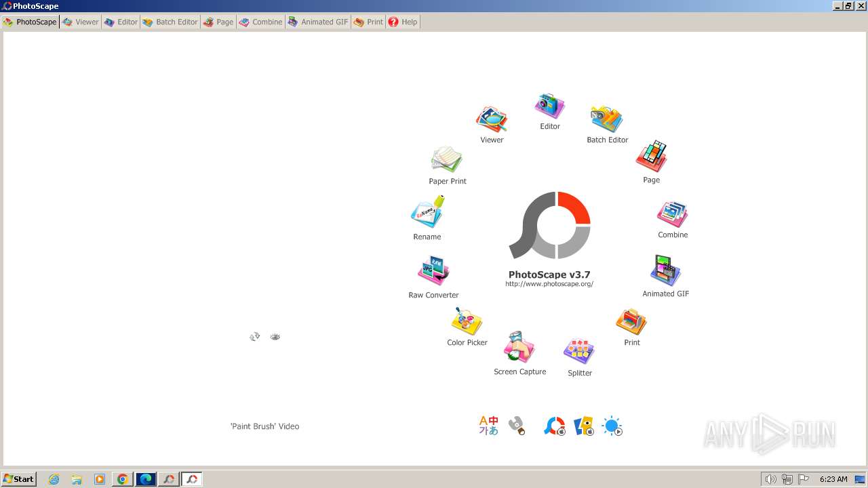Switch to the PhotoScape home tab
Screen dimensions: 868x488
[31, 22]
